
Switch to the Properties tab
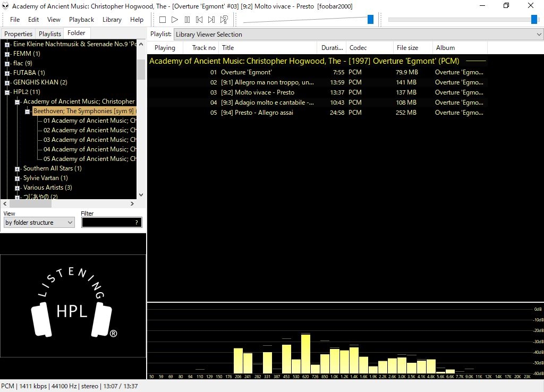(19, 33)
